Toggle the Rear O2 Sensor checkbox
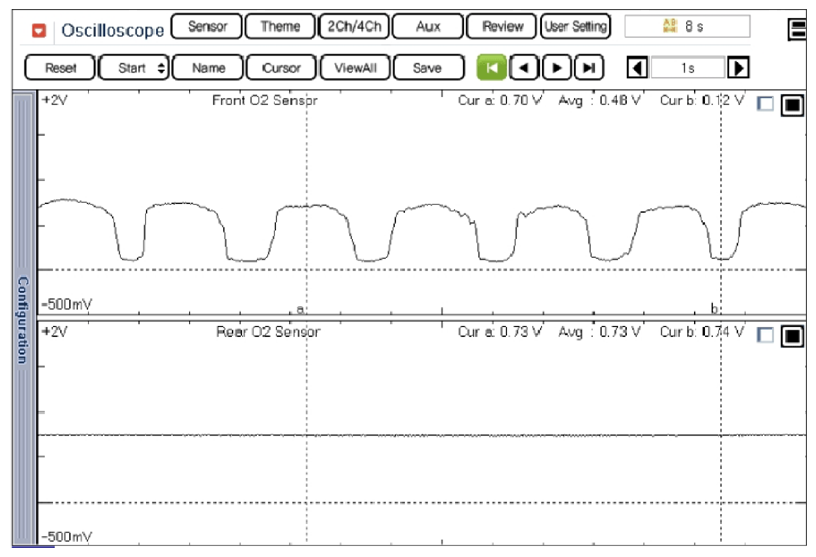This screenshot has width=816, height=557. 766,334
